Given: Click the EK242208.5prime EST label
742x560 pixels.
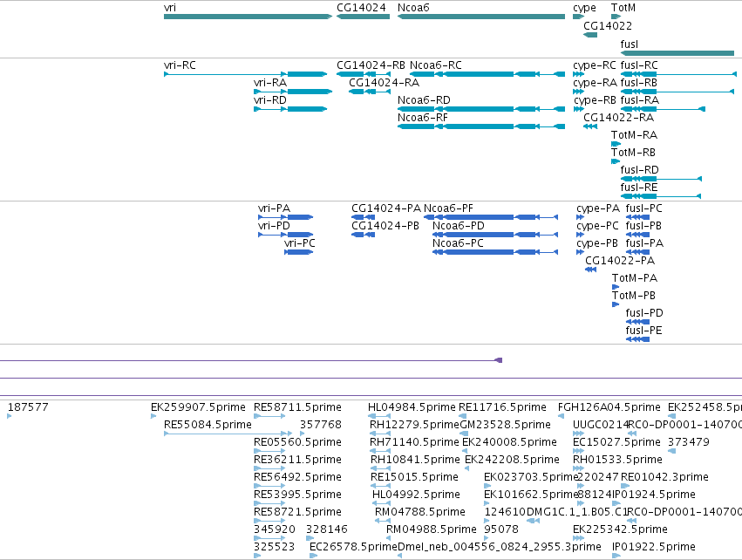Looking at the screenshot, I should tap(512, 460).
